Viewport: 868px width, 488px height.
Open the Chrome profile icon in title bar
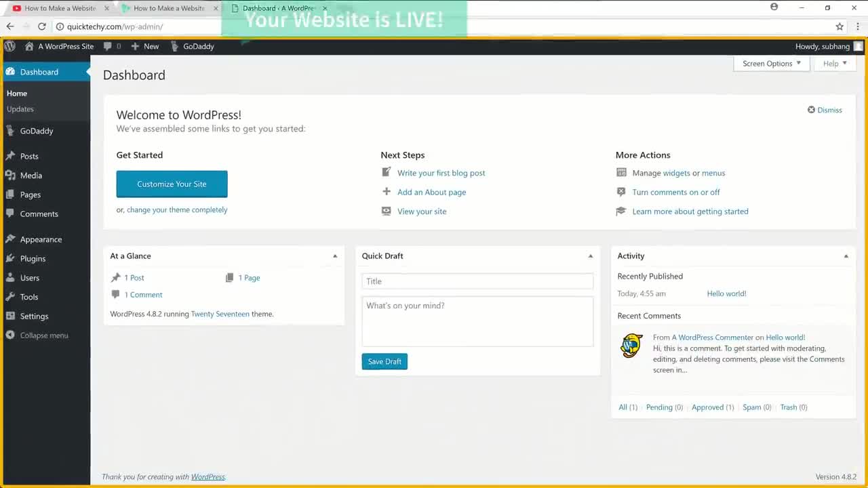(x=774, y=7)
